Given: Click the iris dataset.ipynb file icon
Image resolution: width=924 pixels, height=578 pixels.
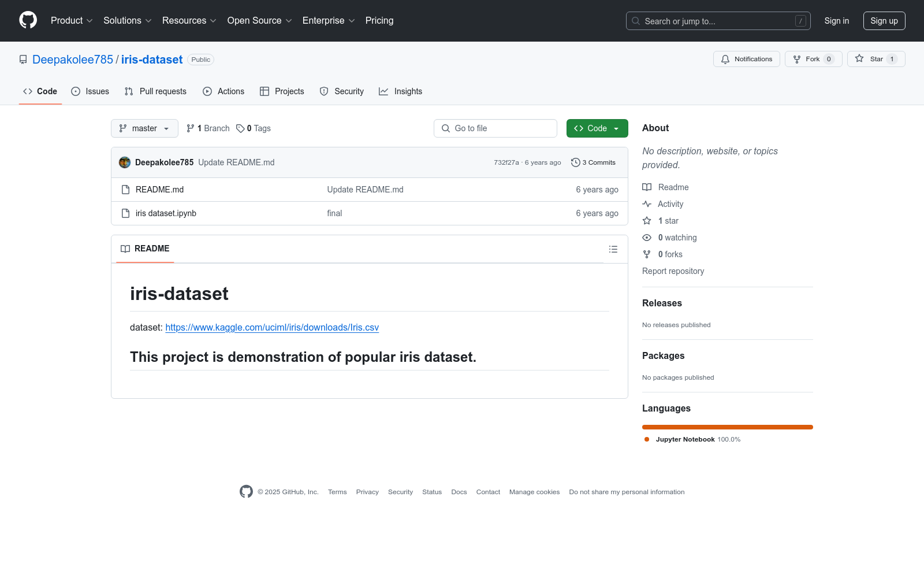Looking at the screenshot, I should click(x=125, y=213).
